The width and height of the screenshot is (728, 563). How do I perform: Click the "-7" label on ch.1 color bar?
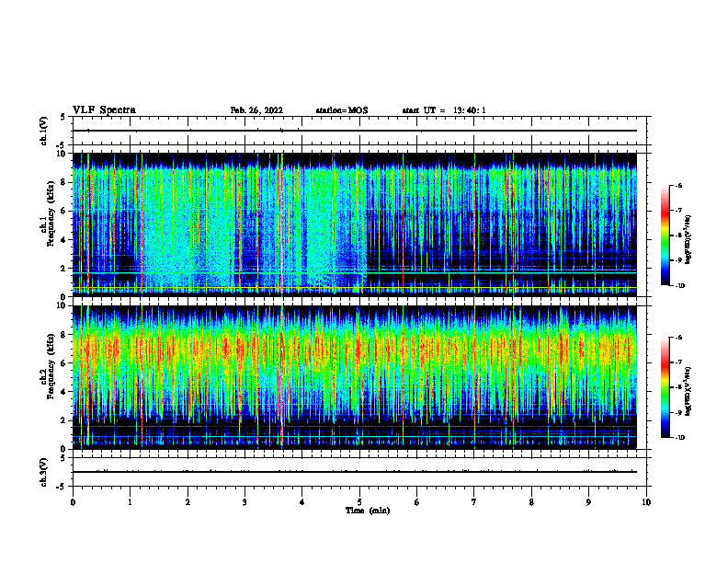coord(678,211)
